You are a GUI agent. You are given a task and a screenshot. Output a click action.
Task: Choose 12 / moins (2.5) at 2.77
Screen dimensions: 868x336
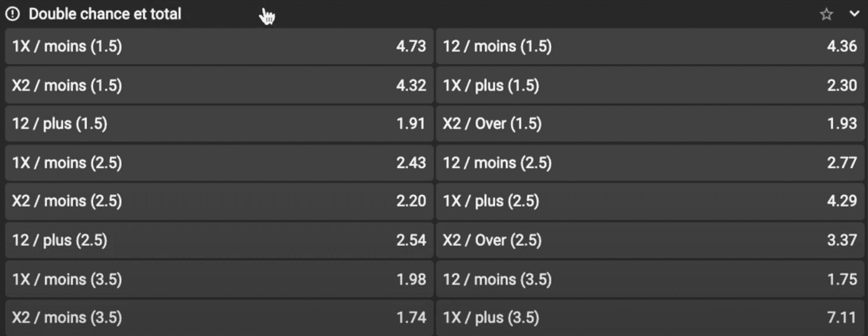pos(650,163)
